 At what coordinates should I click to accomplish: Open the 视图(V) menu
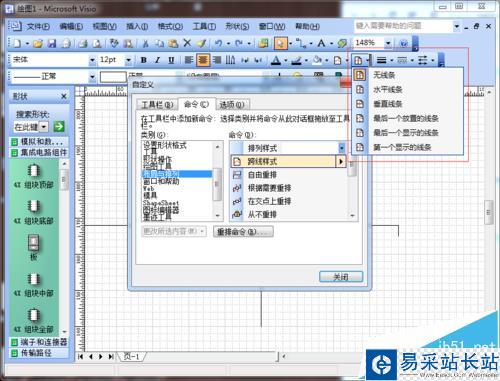pyautogui.click(x=104, y=26)
